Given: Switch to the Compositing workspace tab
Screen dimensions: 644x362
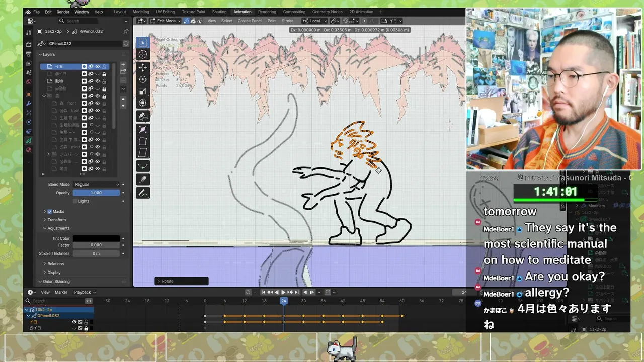Looking at the screenshot, I should 294,12.
